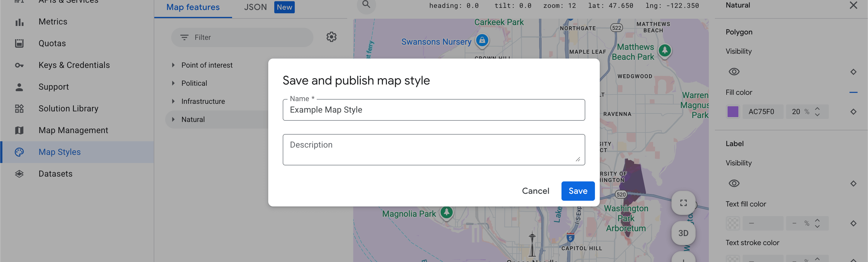
Task: Toggle Polygon visibility eye icon
Action: pyautogui.click(x=734, y=72)
